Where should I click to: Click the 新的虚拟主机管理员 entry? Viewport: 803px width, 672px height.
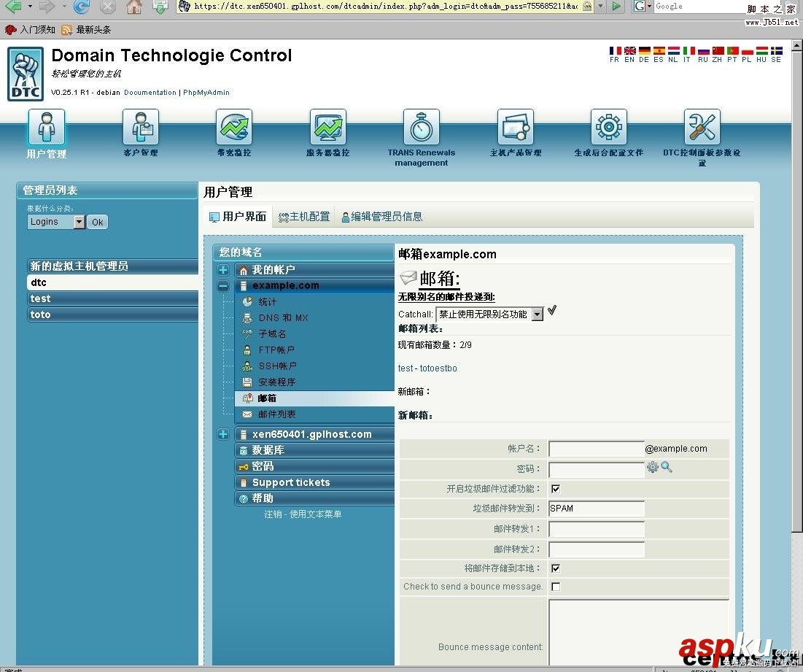pos(112,266)
